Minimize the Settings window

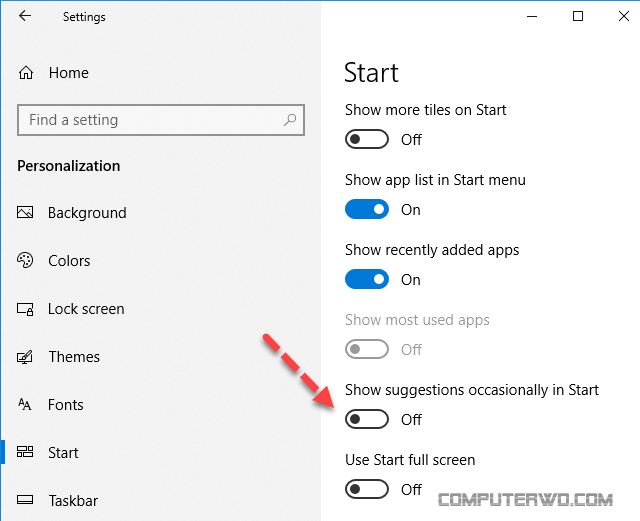pos(532,16)
